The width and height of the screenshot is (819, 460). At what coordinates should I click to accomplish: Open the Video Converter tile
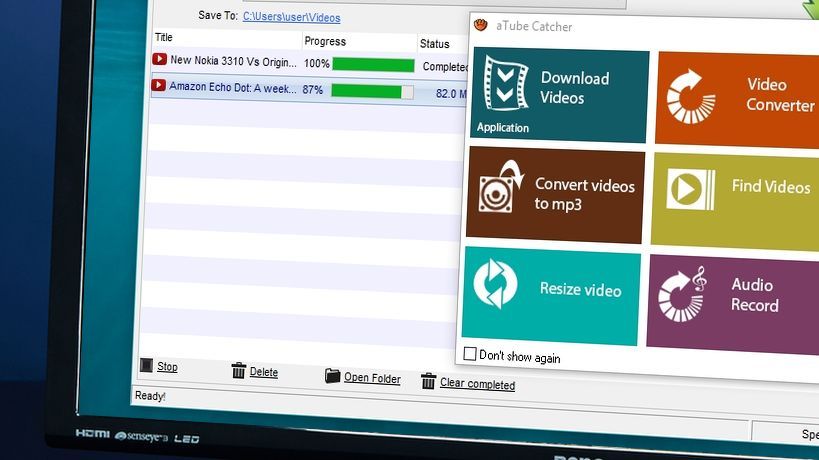pos(737,100)
